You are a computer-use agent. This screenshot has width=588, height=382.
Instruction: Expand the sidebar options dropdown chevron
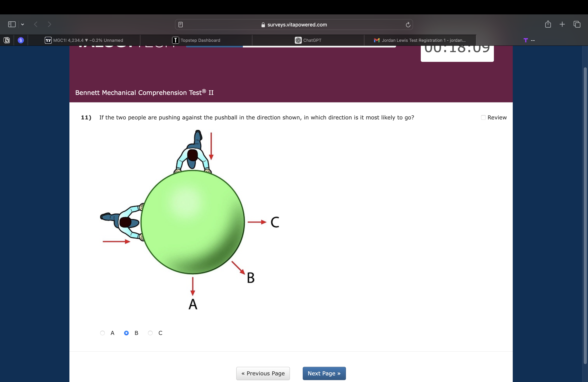[x=23, y=24]
